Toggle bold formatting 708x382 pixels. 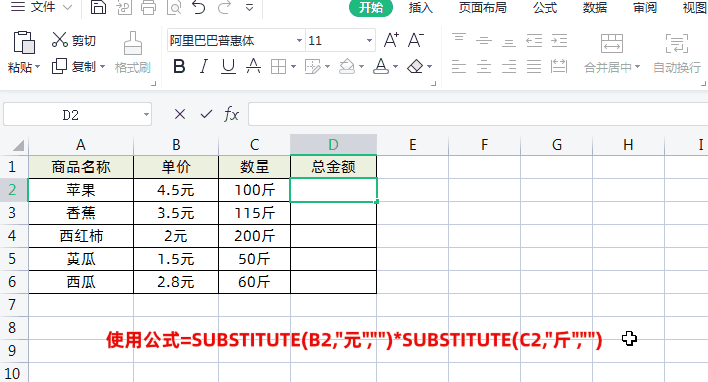click(x=179, y=67)
